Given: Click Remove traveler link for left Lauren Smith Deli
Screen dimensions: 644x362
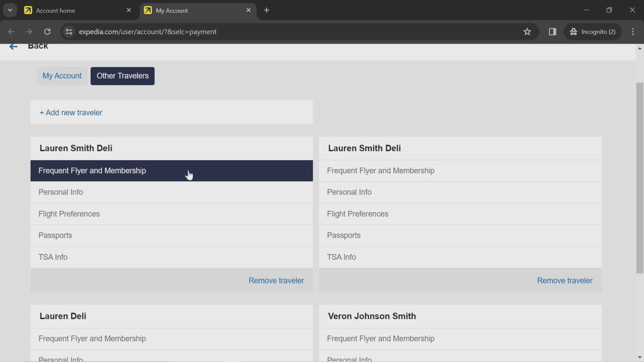Looking at the screenshot, I should [276, 280].
